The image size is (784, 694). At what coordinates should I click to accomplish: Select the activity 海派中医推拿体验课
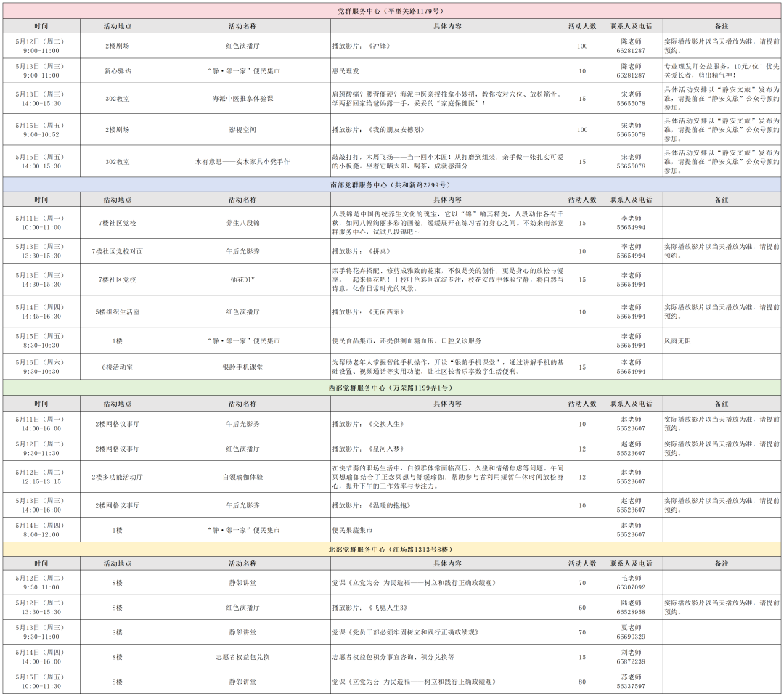click(x=242, y=99)
